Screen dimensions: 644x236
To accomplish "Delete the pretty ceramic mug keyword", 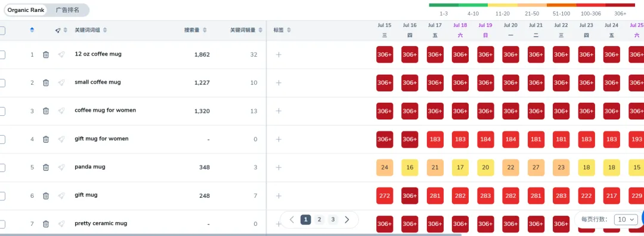I will point(46,224).
